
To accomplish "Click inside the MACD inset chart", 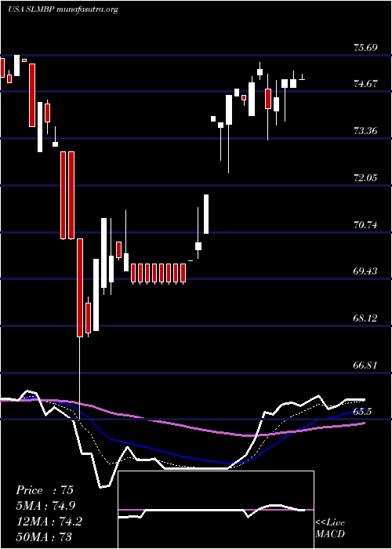I will click(x=216, y=510).
